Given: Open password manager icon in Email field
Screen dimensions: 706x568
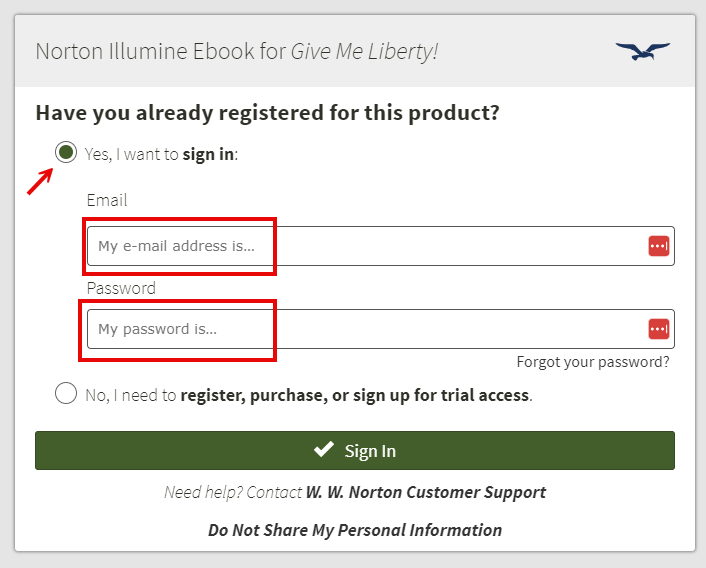Looking at the screenshot, I should coord(658,246).
